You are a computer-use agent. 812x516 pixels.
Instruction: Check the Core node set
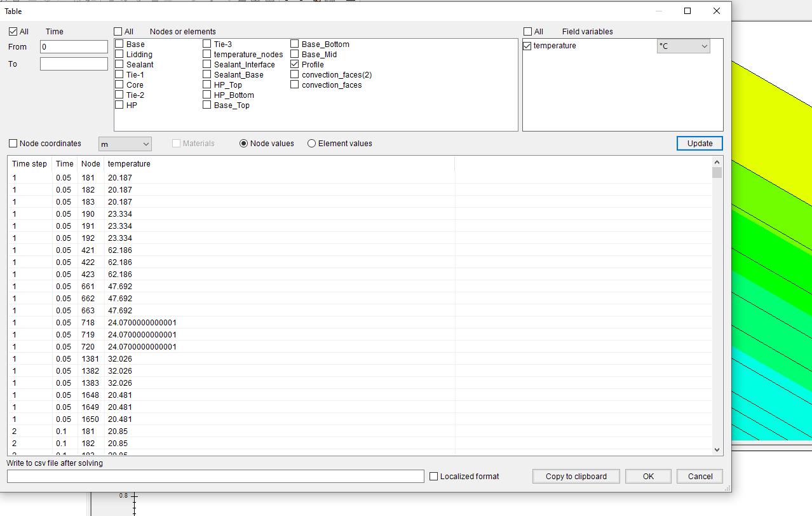[119, 85]
